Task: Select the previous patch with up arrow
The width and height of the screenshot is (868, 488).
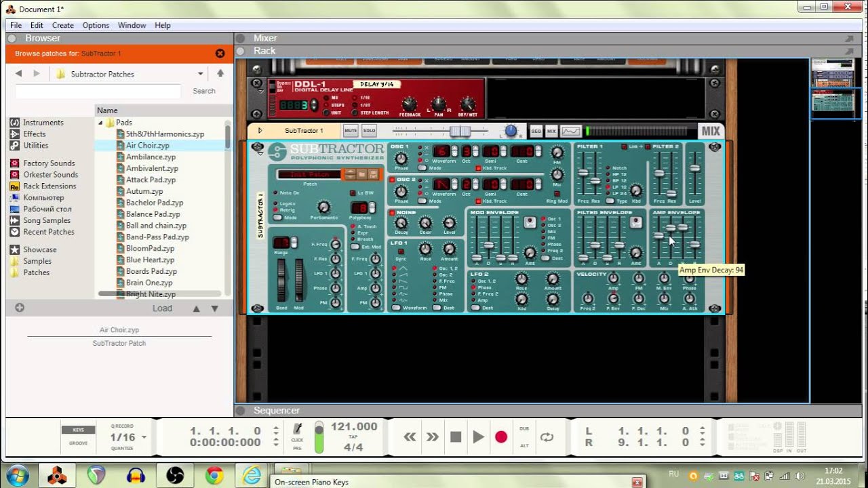Action: [x=197, y=308]
